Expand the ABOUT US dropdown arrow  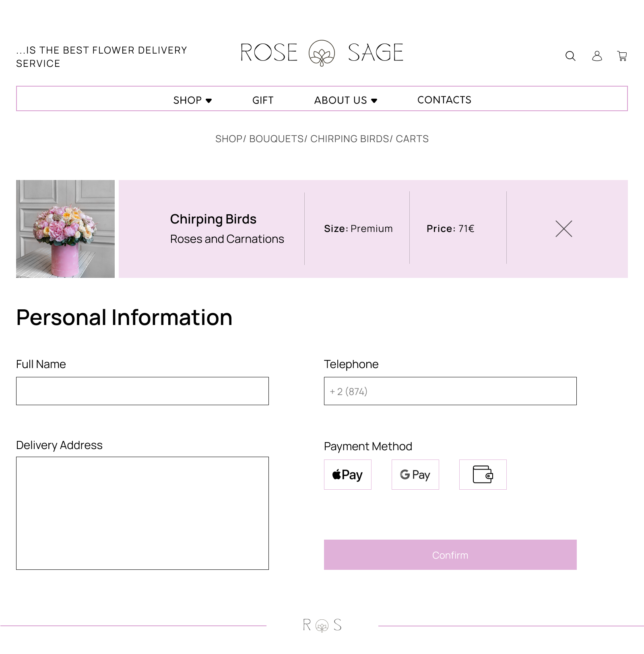[x=374, y=101]
